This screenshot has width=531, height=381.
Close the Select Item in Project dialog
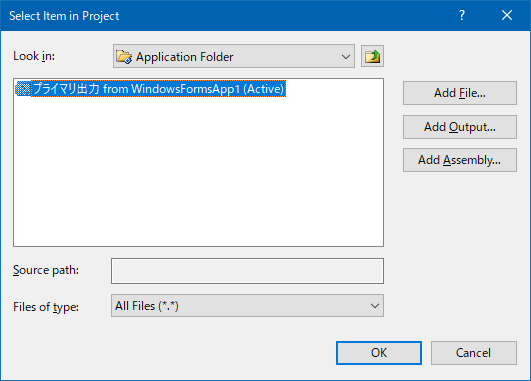click(507, 15)
